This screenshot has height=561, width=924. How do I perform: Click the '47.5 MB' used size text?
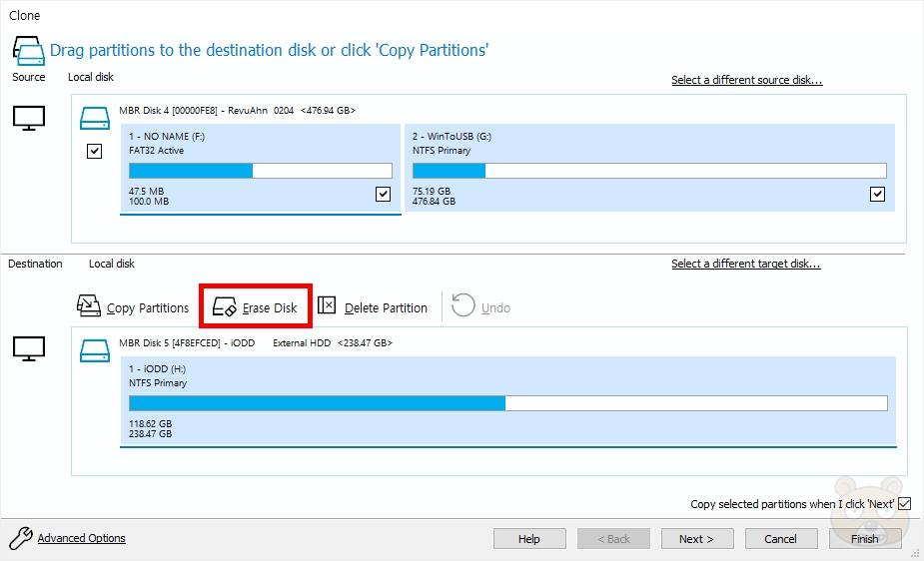pos(146,192)
